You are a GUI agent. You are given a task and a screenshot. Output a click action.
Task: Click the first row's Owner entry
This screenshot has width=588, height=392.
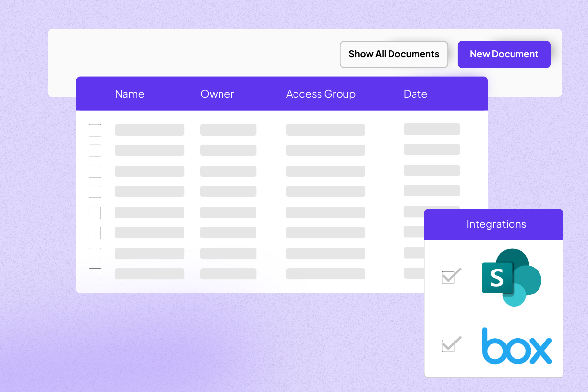tap(228, 130)
